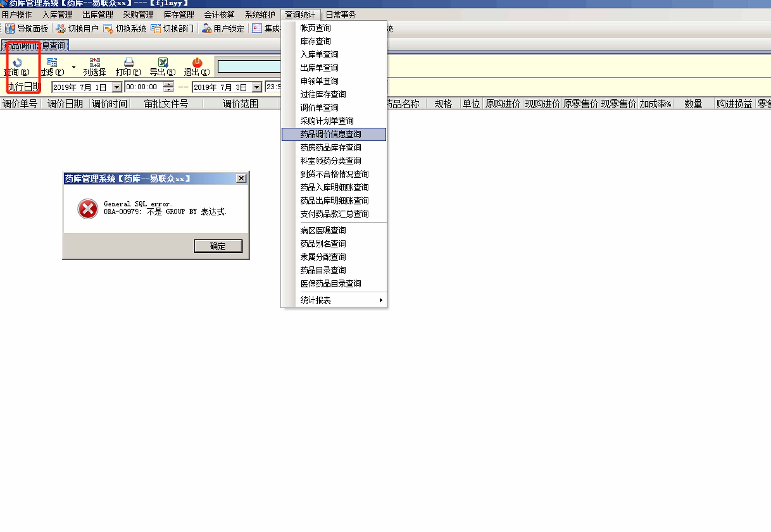Screen dimensions: 771x532
Task: Increment the 00:00:00 time spinner
Action: [169, 84]
